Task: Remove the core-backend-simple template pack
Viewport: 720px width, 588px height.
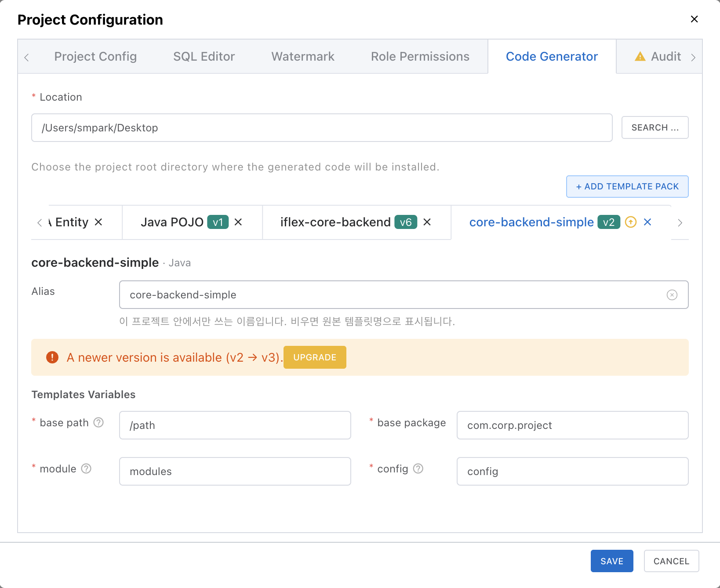Action: pos(647,222)
